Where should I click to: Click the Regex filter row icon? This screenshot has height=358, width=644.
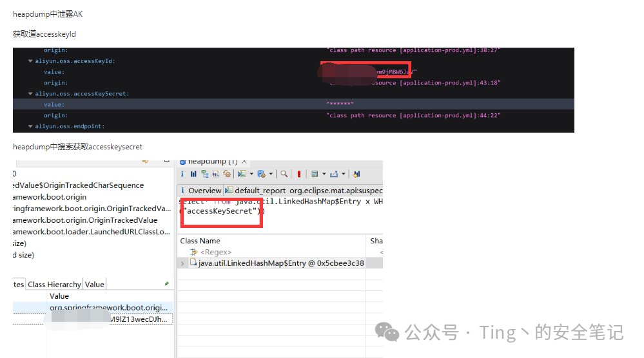pyautogui.click(x=193, y=252)
